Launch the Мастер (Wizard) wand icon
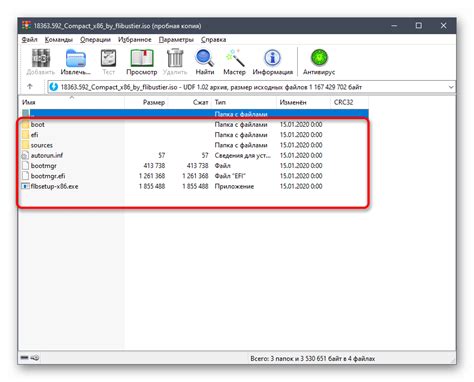 click(x=235, y=58)
